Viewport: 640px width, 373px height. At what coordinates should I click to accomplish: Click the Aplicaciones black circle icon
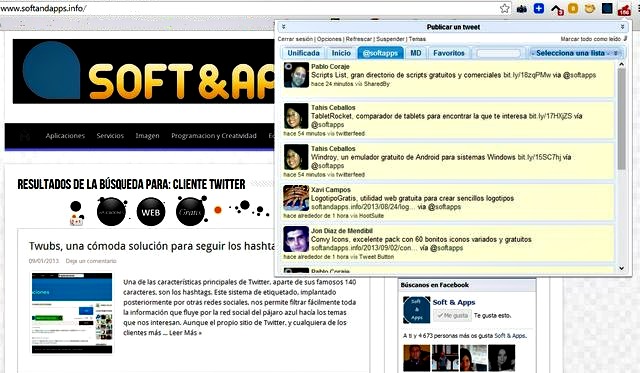111,212
